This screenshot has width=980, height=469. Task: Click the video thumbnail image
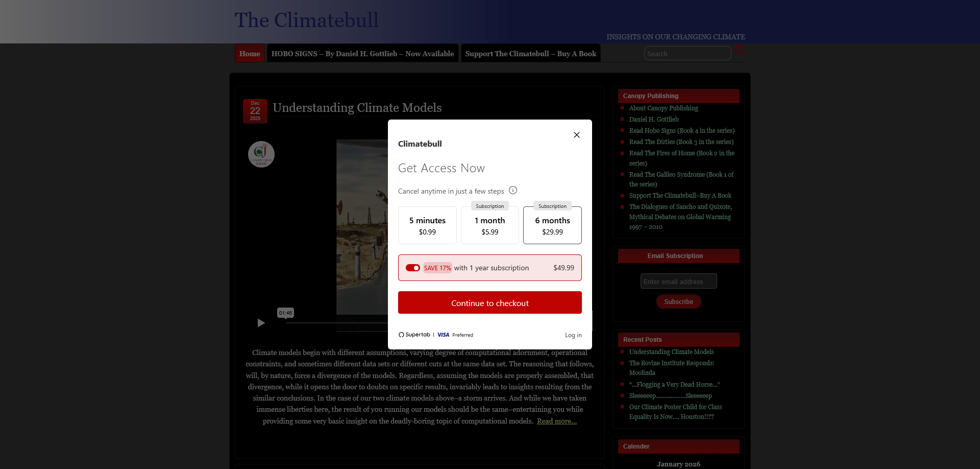coord(362,227)
